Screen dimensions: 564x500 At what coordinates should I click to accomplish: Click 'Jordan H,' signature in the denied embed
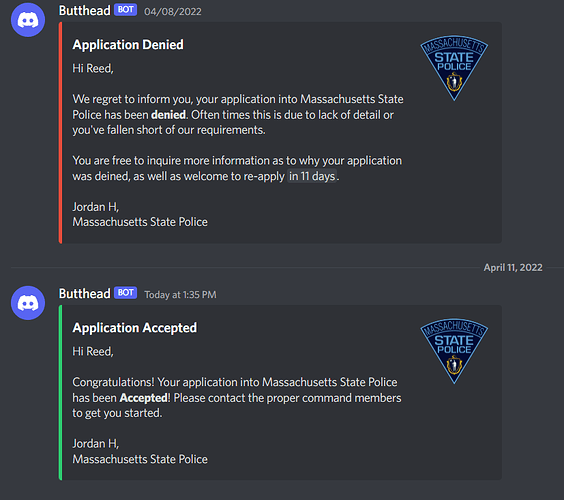96,207
